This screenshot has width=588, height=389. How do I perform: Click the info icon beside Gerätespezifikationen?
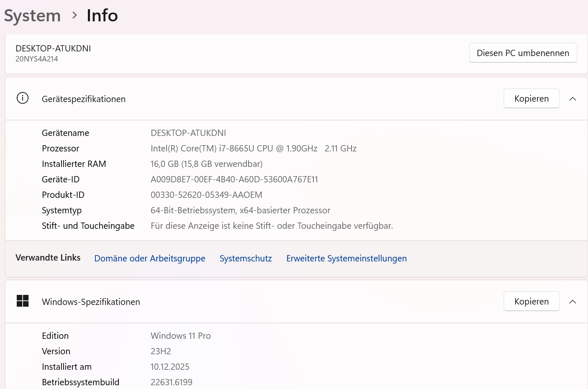23,98
